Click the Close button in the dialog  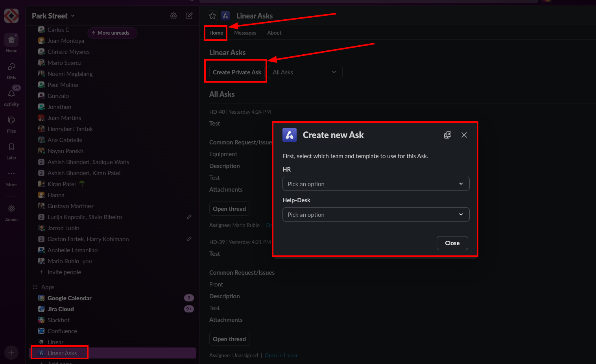pyautogui.click(x=452, y=243)
